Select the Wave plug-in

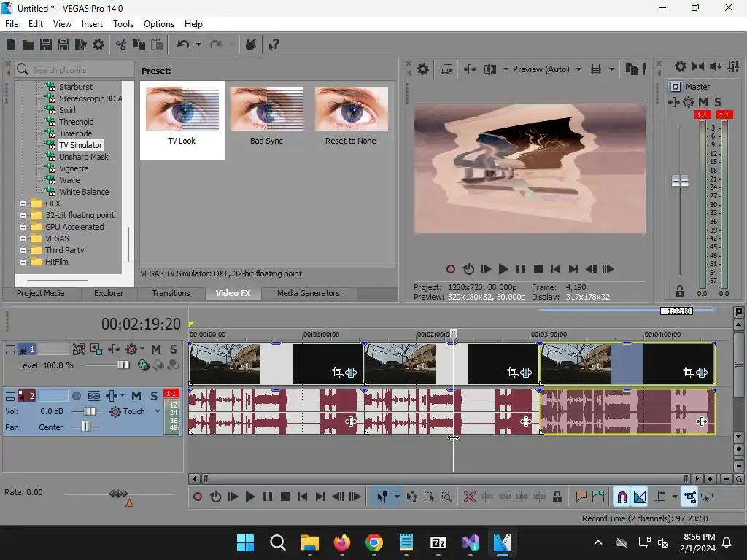coord(69,181)
